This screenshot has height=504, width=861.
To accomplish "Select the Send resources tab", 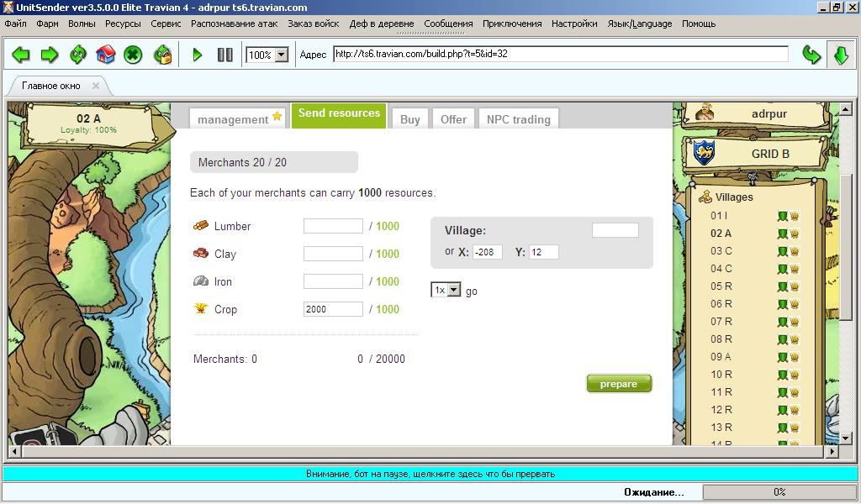I will (339, 115).
